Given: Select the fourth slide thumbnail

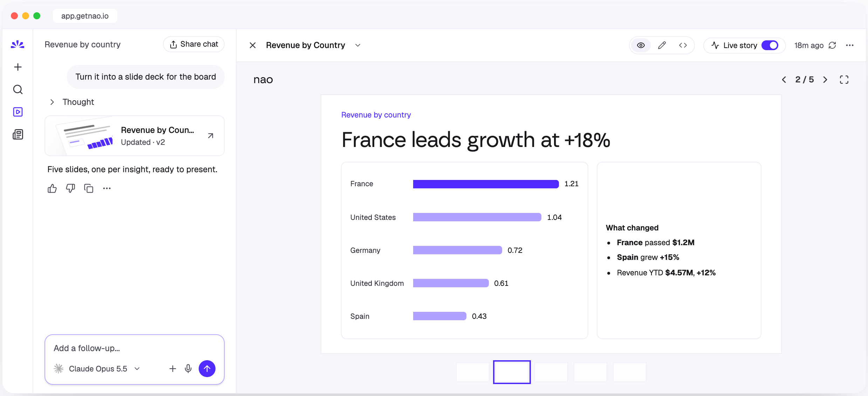Looking at the screenshot, I should click(590, 372).
